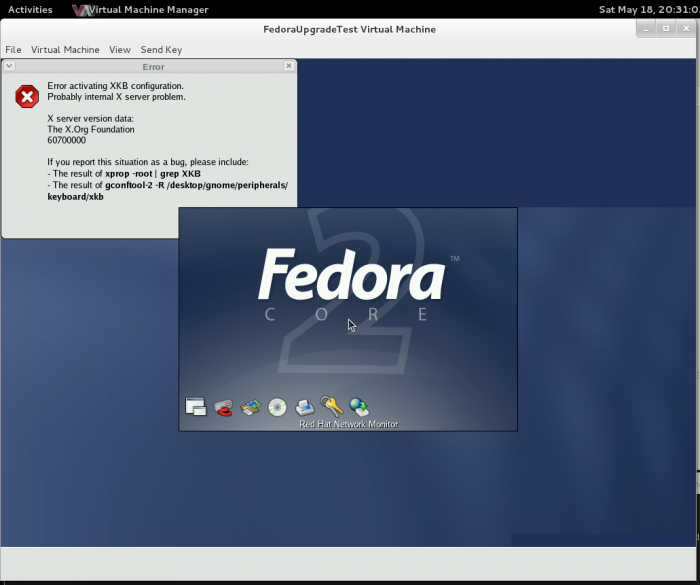This screenshot has height=585, width=700.
Task: Open the File menu
Action: tap(13, 49)
